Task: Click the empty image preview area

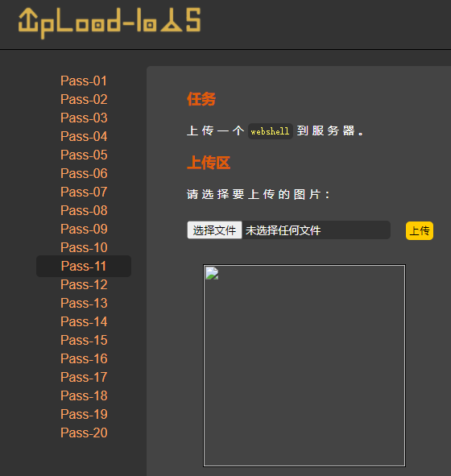Action: (304, 366)
